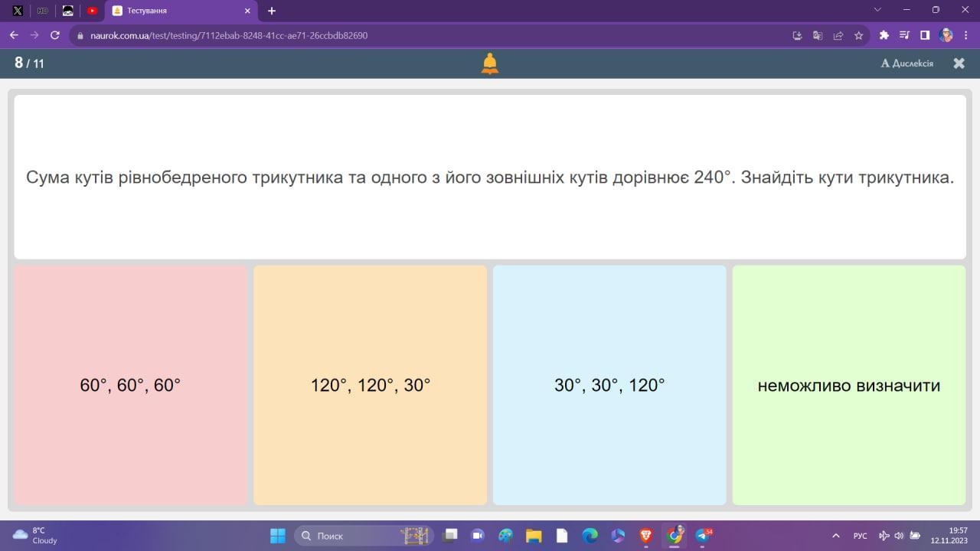Install the app via the address bar icon
The height and width of the screenshot is (551, 980).
point(797,35)
